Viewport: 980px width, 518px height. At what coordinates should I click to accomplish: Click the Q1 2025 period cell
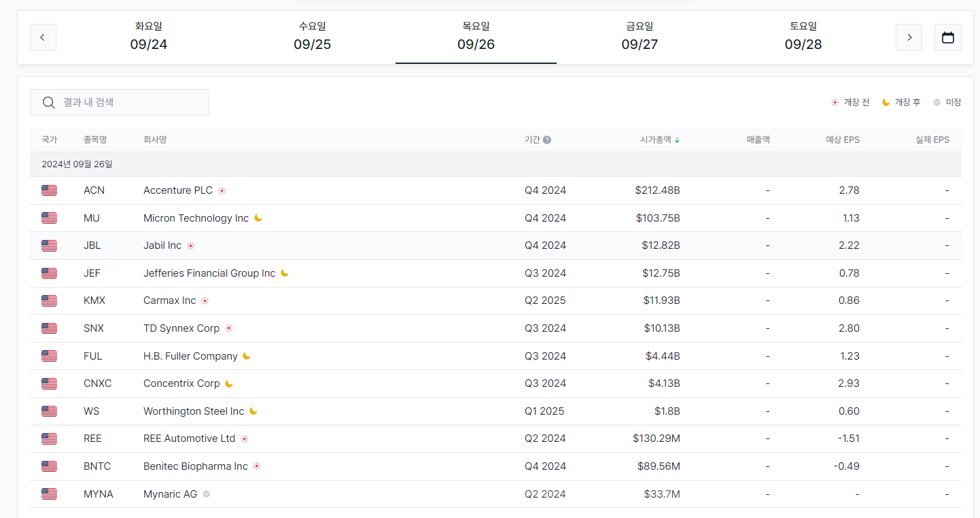tap(544, 411)
